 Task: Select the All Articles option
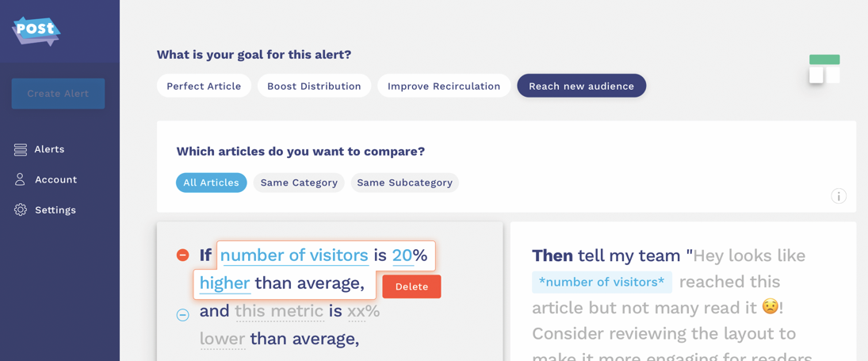212,182
